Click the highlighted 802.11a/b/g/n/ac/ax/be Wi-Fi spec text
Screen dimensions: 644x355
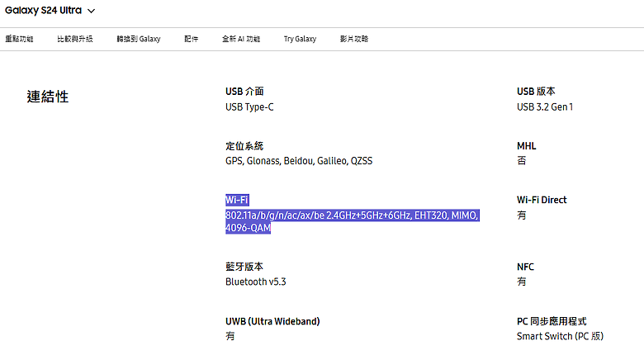point(352,221)
